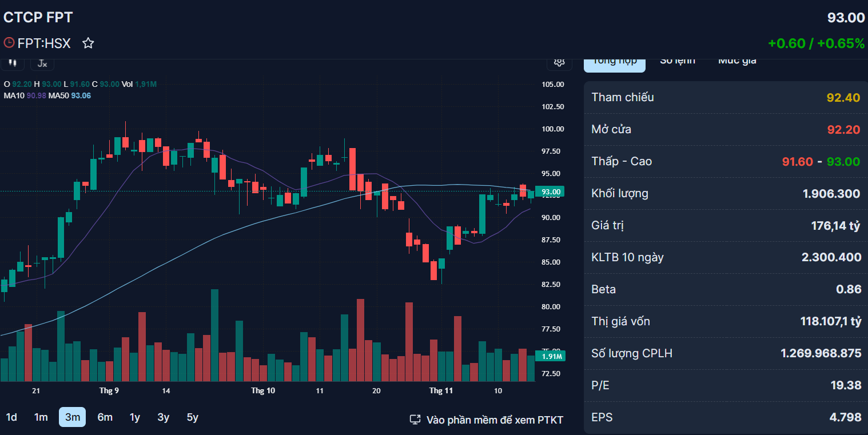Viewport: 868px width, 435px height.
Task: Click the EPS value 4.798
Action: pyautogui.click(x=845, y=417)
